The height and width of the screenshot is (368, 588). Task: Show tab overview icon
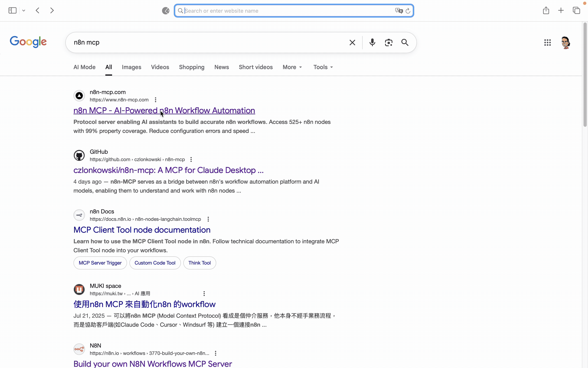[x=576, y=10]
